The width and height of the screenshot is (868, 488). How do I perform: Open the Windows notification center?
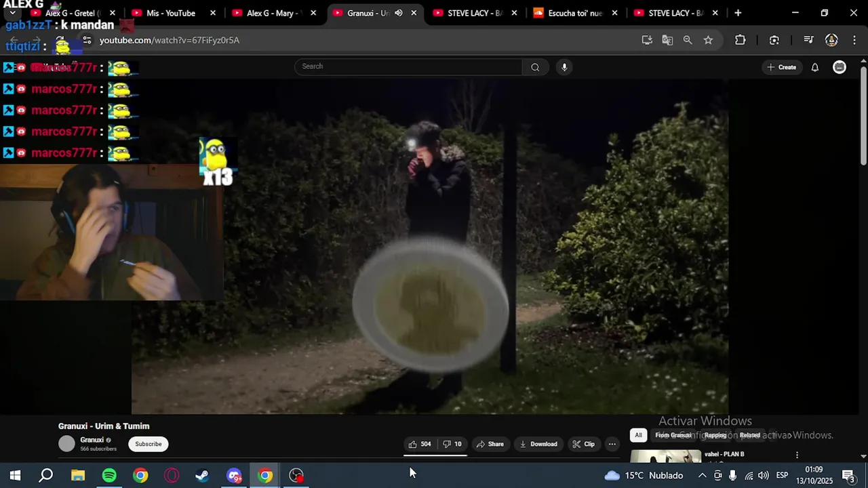[848, 475]
